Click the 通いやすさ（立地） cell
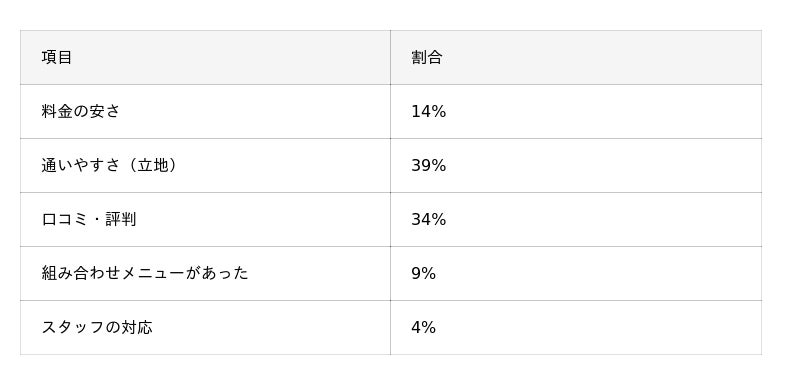Image resolution: width=800 pixels, height=385 pixels. (205, 166)
